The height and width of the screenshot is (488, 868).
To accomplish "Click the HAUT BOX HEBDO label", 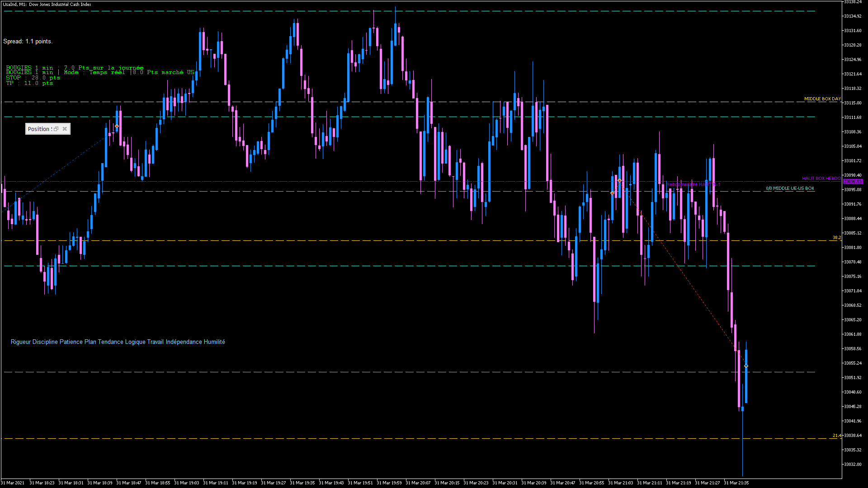I will click(821, 178).
